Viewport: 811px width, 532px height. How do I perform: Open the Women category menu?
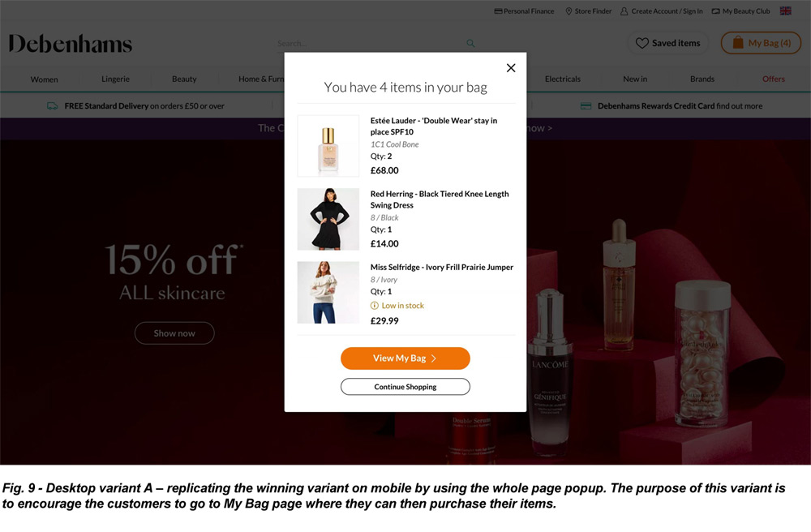click(44, 79)
